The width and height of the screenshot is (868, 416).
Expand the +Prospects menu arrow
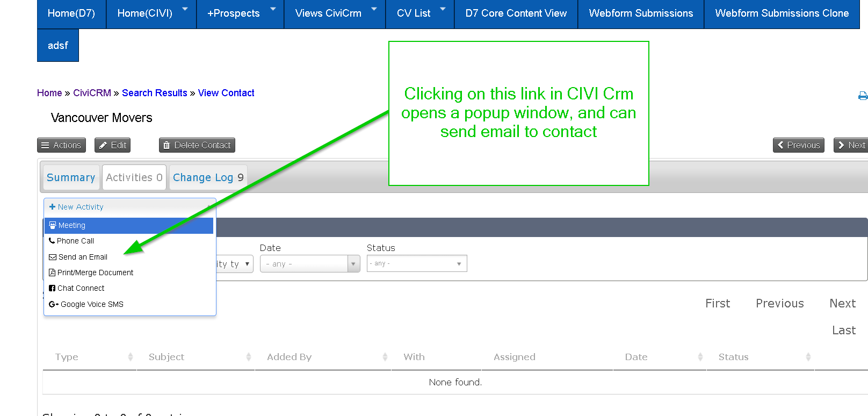[273, 9]
